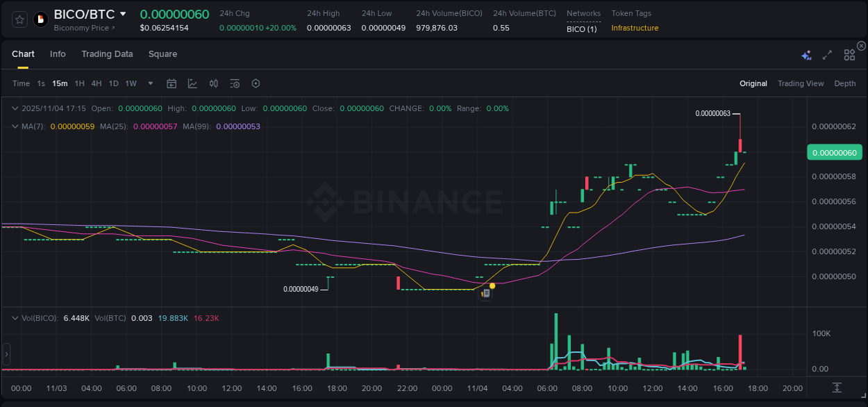Click the export icon below the price axis
Viewport: 868px width, 407px height.
[835, 389]
